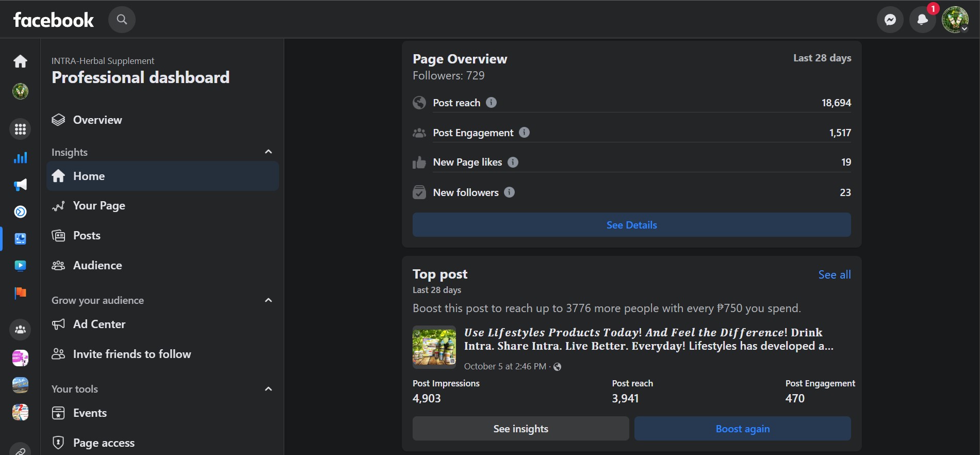Click the Boost again button

click(x=743, y=429)
